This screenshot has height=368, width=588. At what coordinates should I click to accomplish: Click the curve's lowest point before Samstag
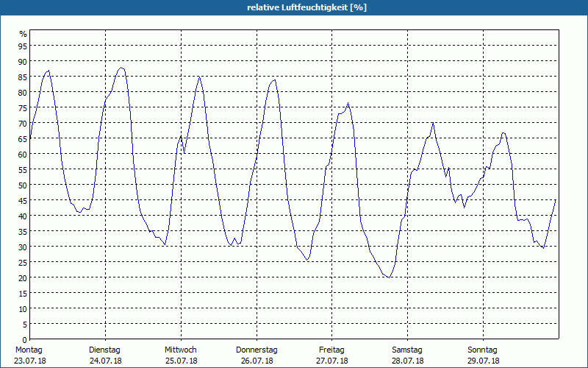pos(387,277)
